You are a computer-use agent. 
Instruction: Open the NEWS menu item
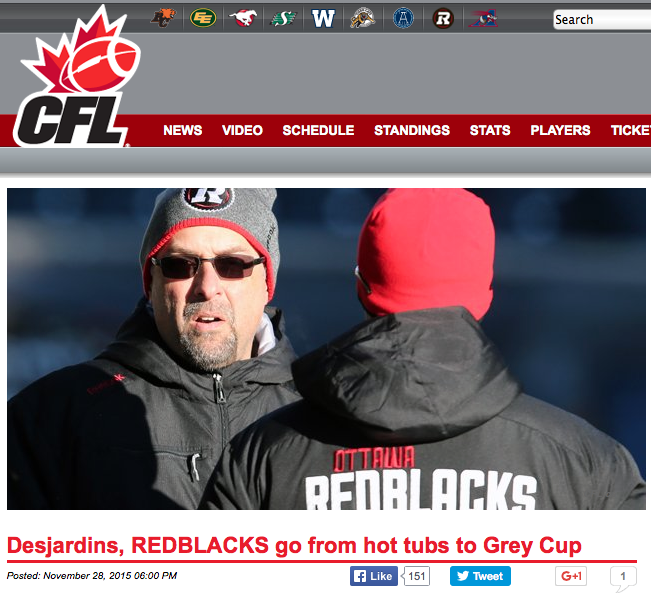point(183,130)
